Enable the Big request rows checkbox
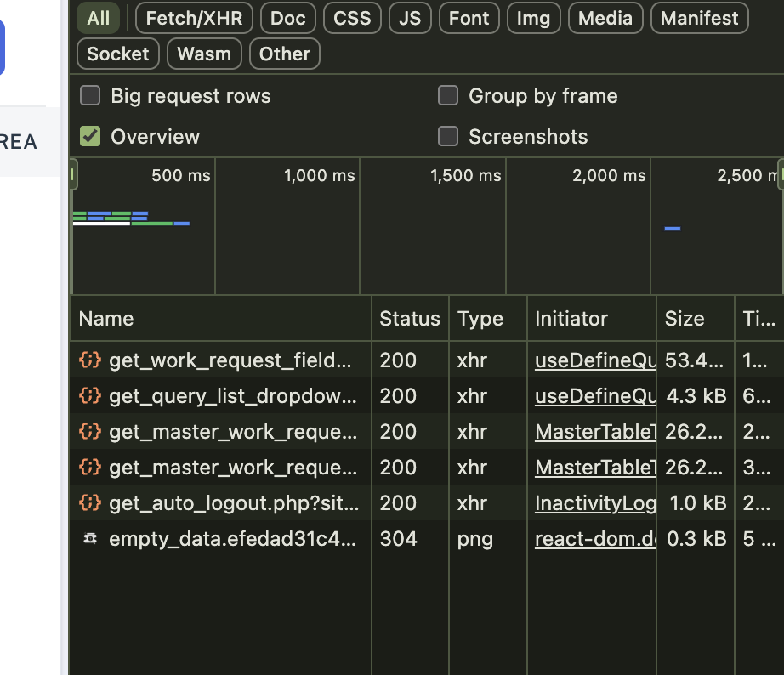Viewport: 784px width, 675px height. pyautogui.click(x=90, y=96)
